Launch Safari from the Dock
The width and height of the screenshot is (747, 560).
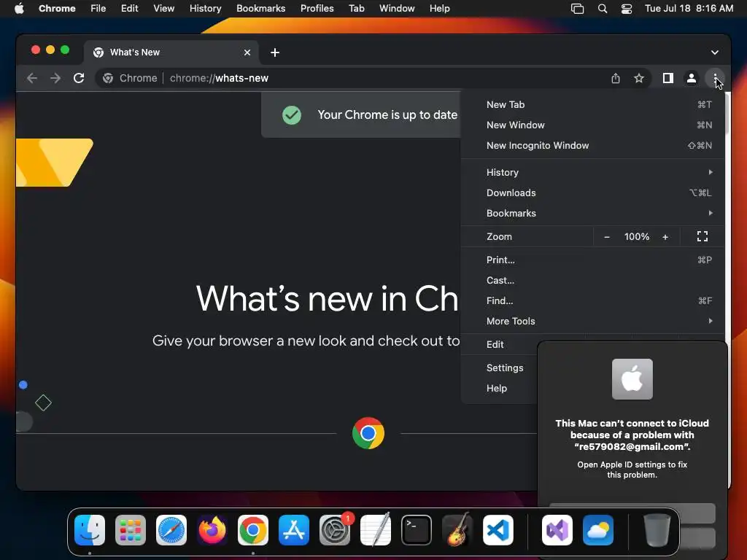(x=171, y=530)
